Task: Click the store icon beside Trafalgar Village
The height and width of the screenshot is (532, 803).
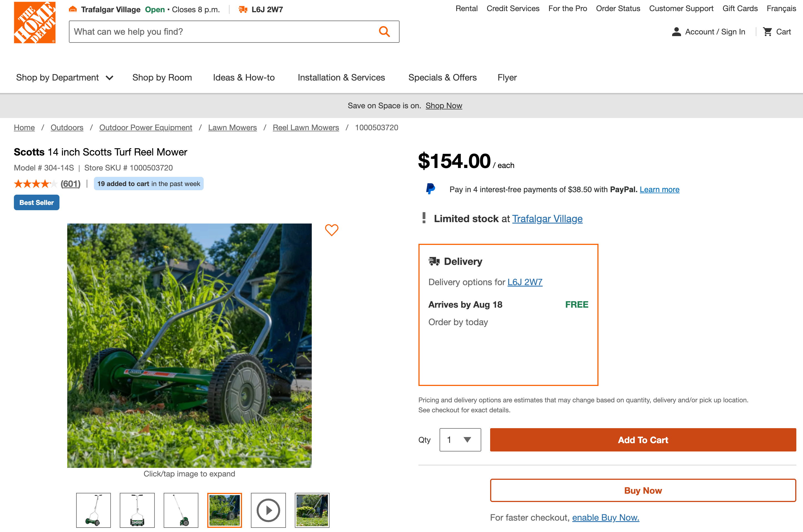Action: [x=73, y=9]
